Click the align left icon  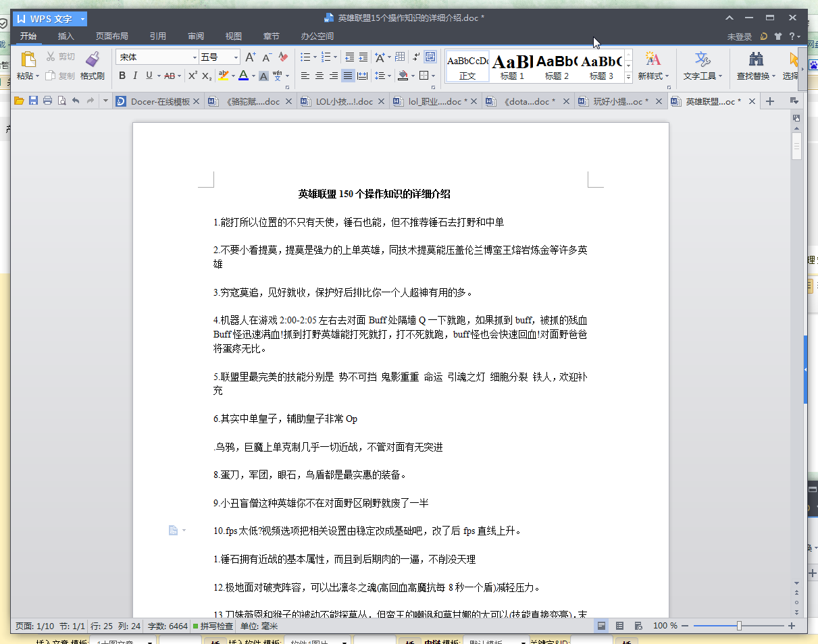point(305,76)
